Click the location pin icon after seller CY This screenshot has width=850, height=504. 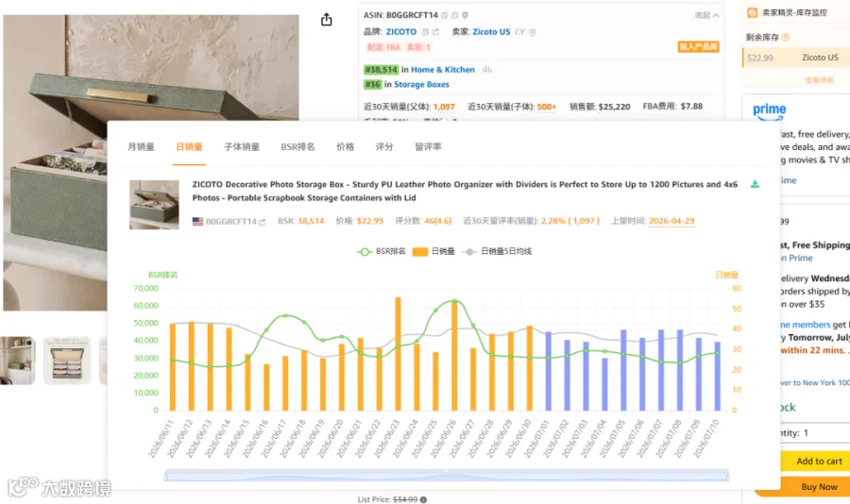click(x=533, y=32)
